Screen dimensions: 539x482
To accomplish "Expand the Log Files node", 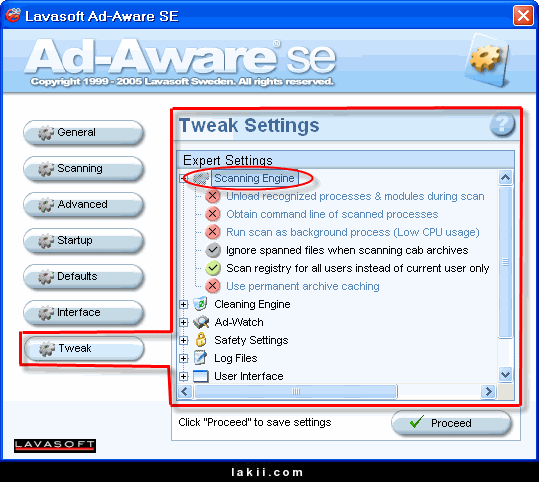I will (x=184, y=358).
